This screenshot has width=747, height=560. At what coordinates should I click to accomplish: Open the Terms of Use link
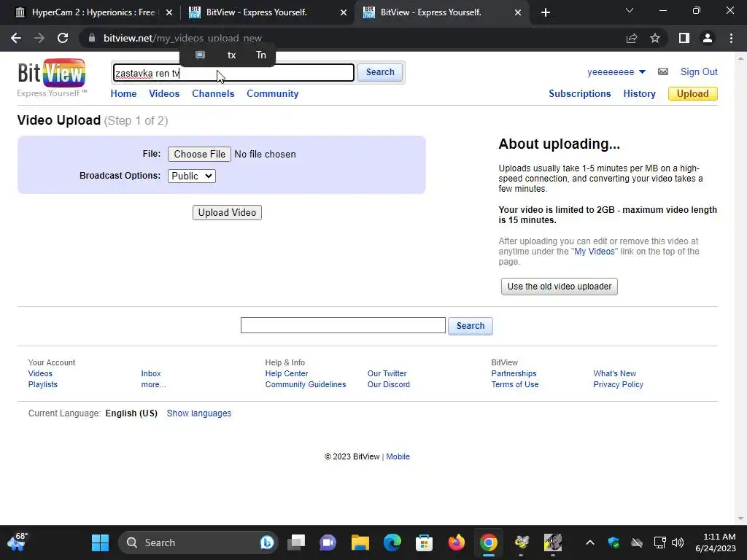click(x=514, y=384)
